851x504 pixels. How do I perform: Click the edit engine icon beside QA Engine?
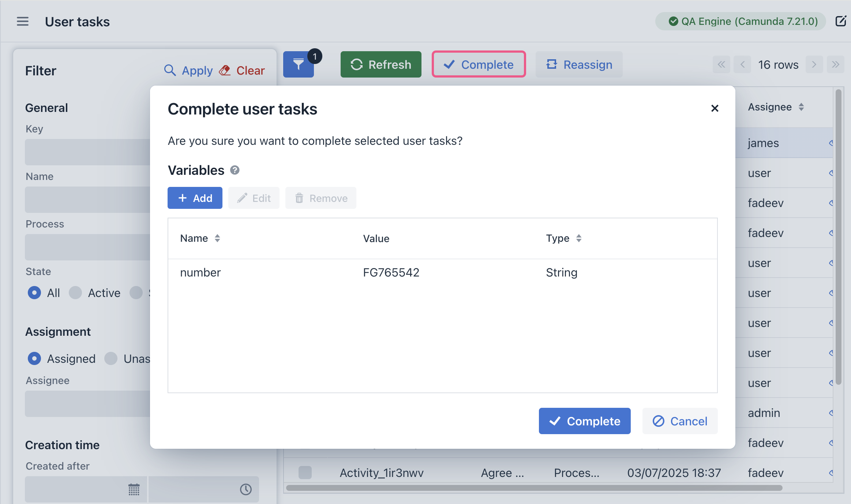click(841, 21)
